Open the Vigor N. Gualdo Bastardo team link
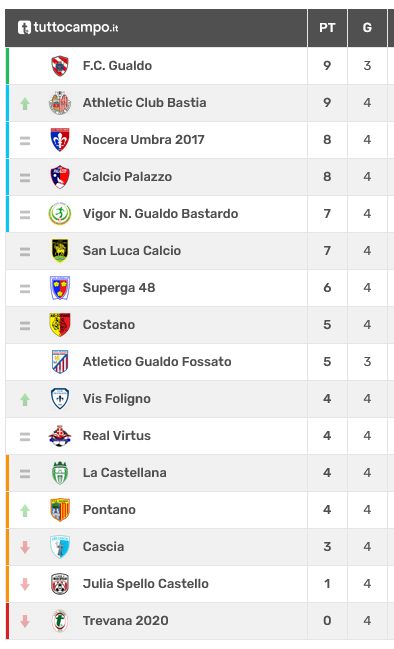Screen dimensions: 394x649 161,214
